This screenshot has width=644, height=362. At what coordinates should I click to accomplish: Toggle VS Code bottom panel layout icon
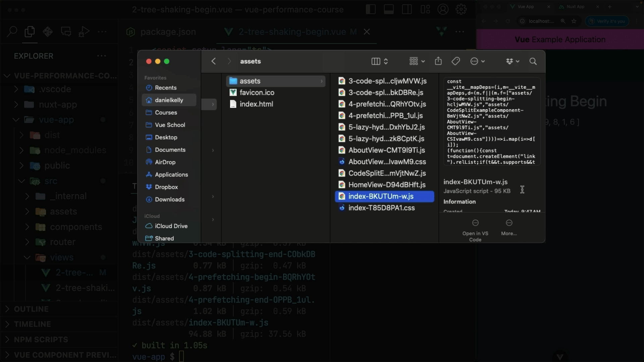(389, 9)
